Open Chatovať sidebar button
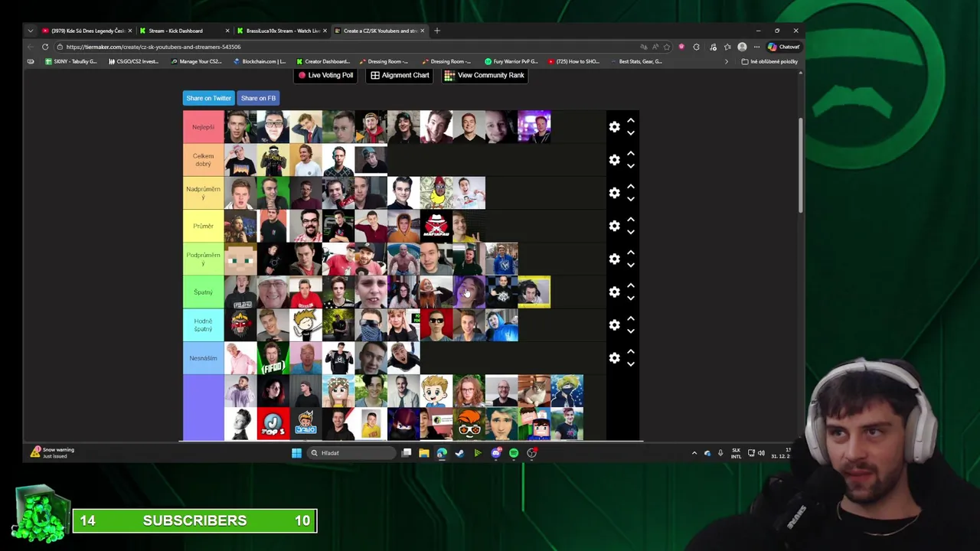Screen dimensions: 980x551 pos(784,47)
